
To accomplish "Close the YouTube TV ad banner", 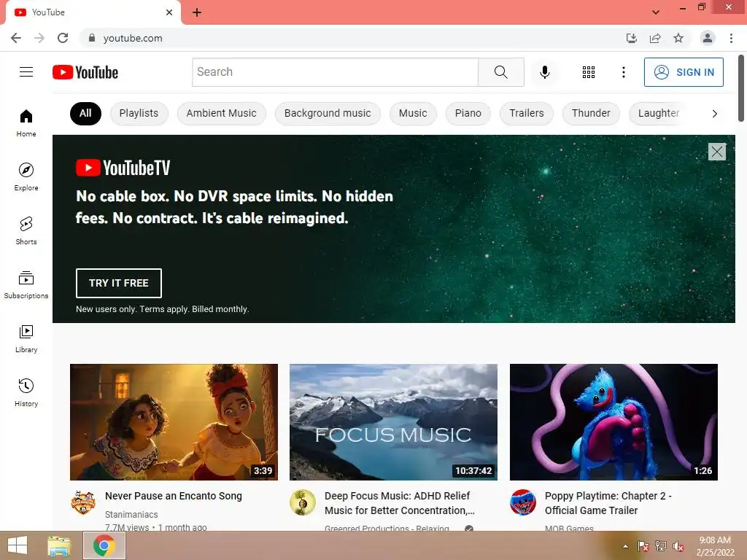I will pyautogui.click(x=716, y=152).
